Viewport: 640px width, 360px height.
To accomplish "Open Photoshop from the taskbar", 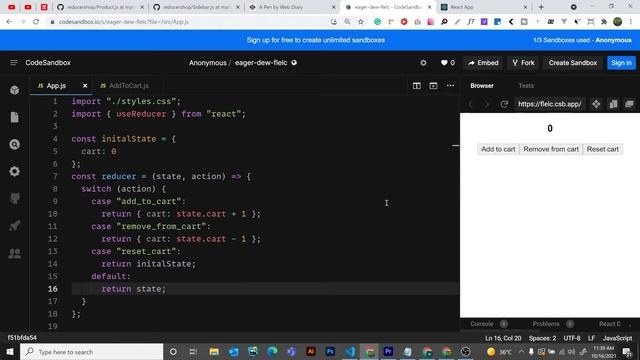I will click(330, 351).
